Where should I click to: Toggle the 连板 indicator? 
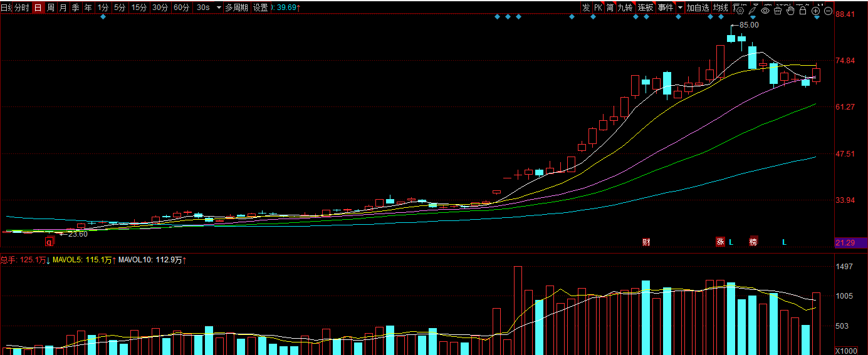[646, 8]
